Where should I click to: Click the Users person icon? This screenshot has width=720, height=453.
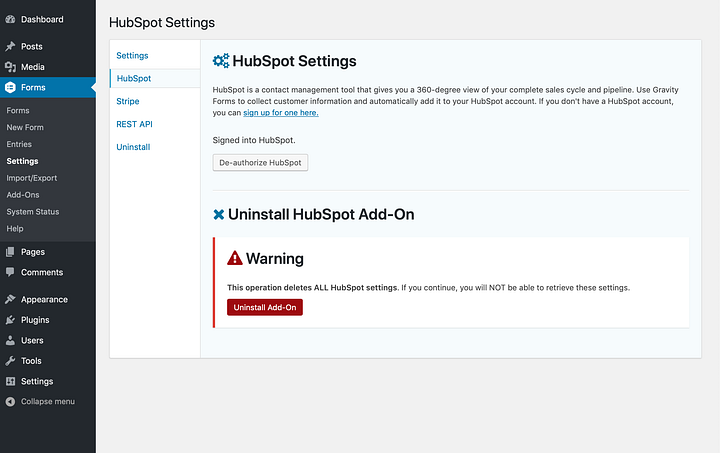point(10,340)
